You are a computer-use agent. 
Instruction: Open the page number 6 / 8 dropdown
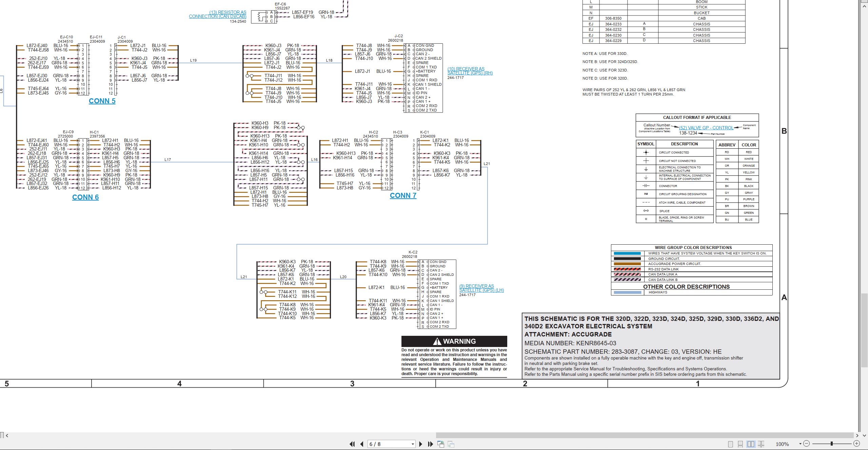pos(413,444)
